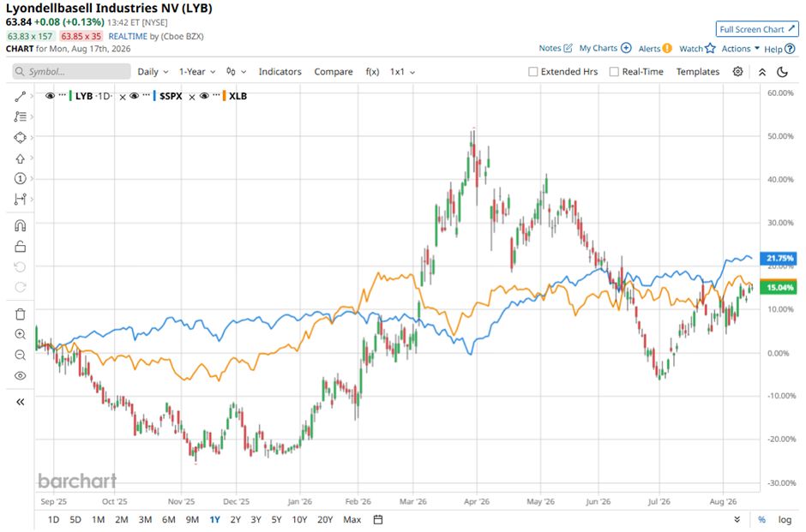Click the green LYB color bar
This screenshot has height=532, width=806.
[70, 96]
